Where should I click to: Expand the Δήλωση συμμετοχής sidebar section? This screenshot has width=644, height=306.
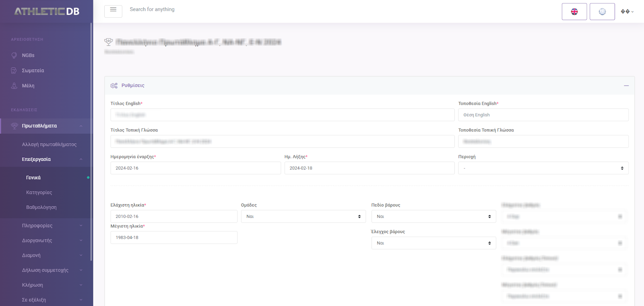pos(46,271)
